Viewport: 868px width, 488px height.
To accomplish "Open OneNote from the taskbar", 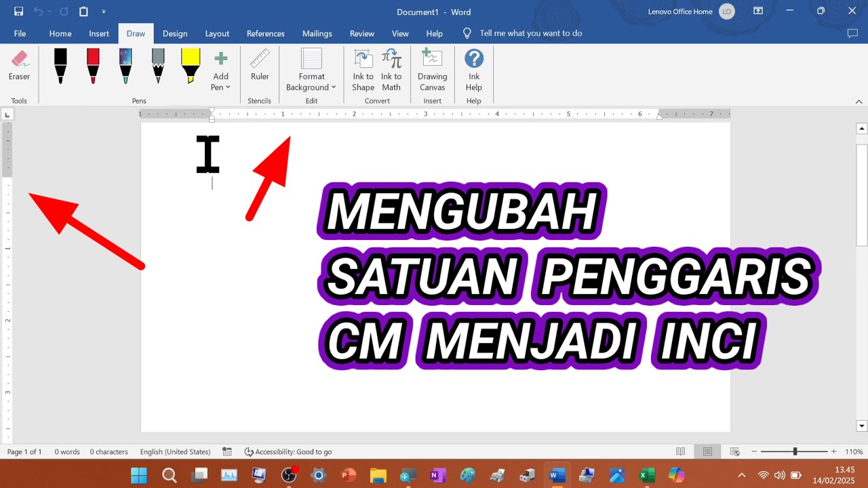I will 437,474.
